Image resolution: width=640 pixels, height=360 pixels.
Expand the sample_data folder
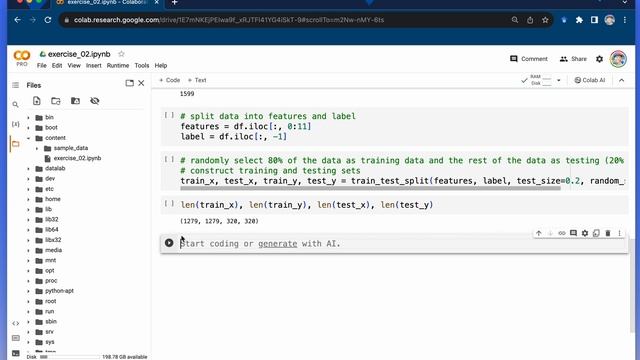point(37,148)
